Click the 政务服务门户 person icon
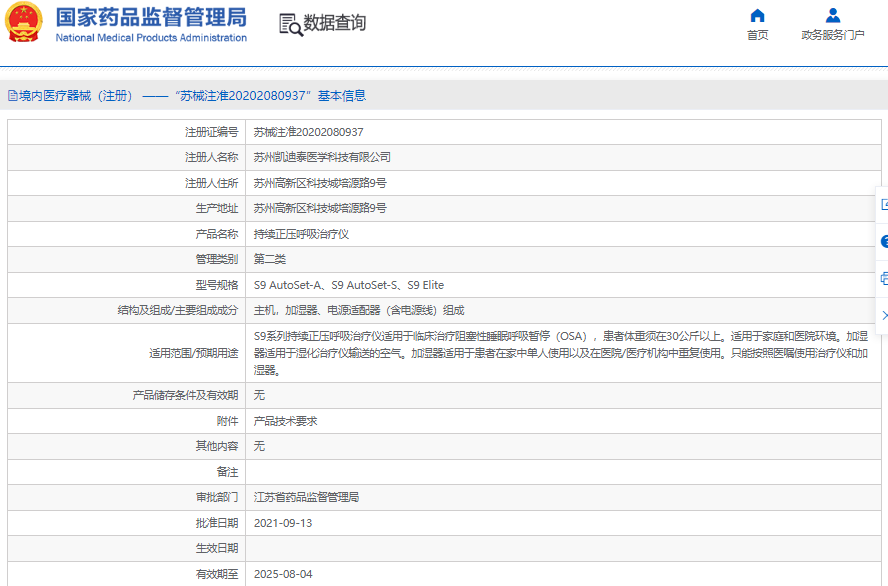This screenshot has width=888, height=586. coord(832,15)
